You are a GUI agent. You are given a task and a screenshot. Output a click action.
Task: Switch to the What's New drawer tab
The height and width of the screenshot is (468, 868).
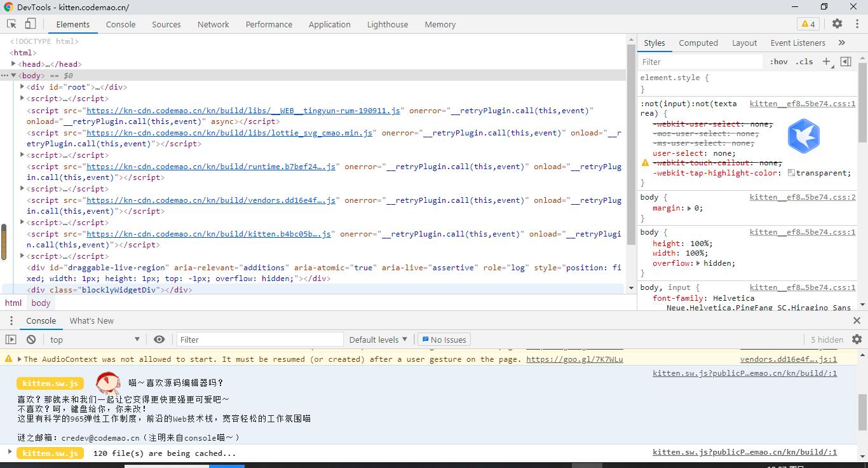point(92,320)
